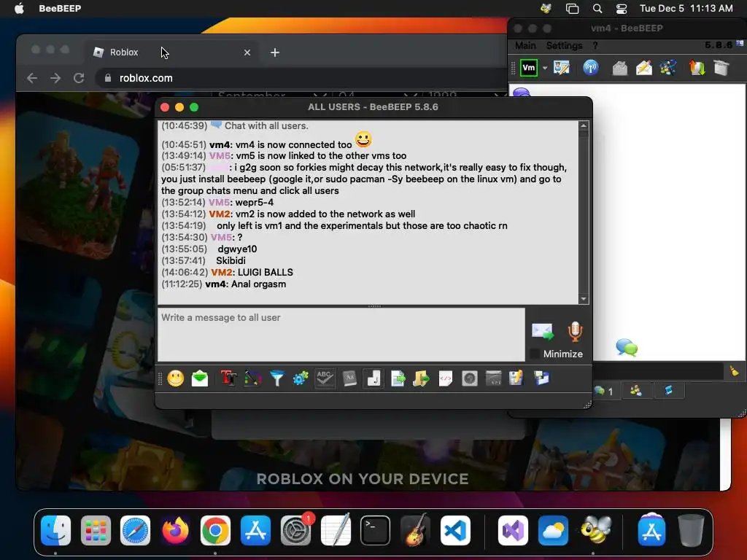Click the group chat creation icon in vm4 toolbar

(668, 68)
